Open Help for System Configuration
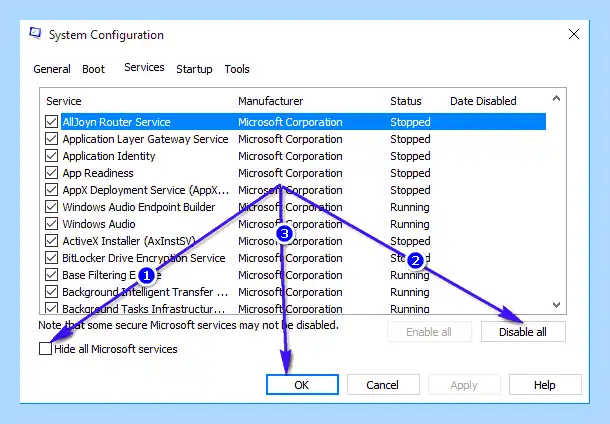 (545, 385)
